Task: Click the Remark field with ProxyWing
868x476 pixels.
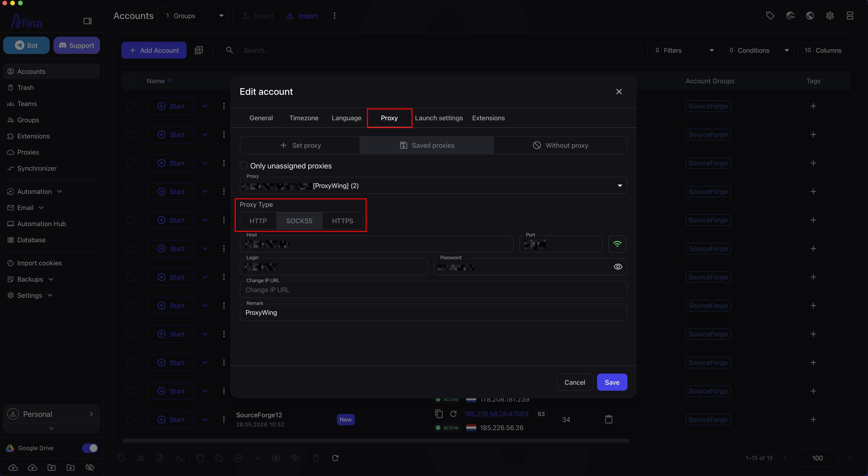Action: [x=433, y=313]
